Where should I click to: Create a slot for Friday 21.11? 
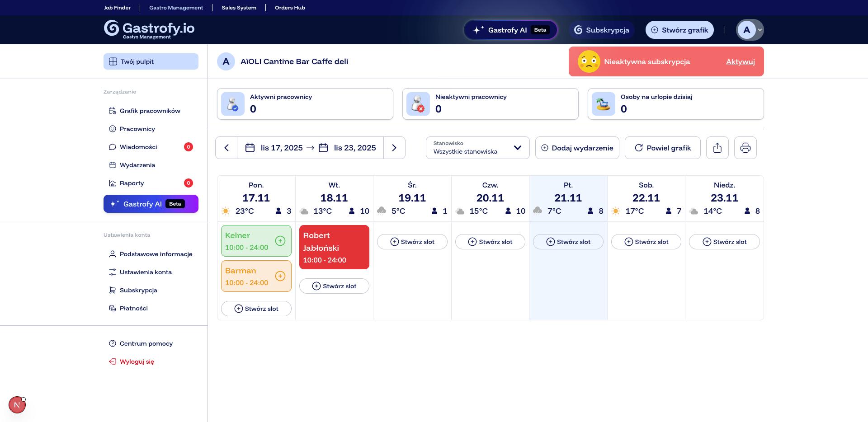point(568,242)
